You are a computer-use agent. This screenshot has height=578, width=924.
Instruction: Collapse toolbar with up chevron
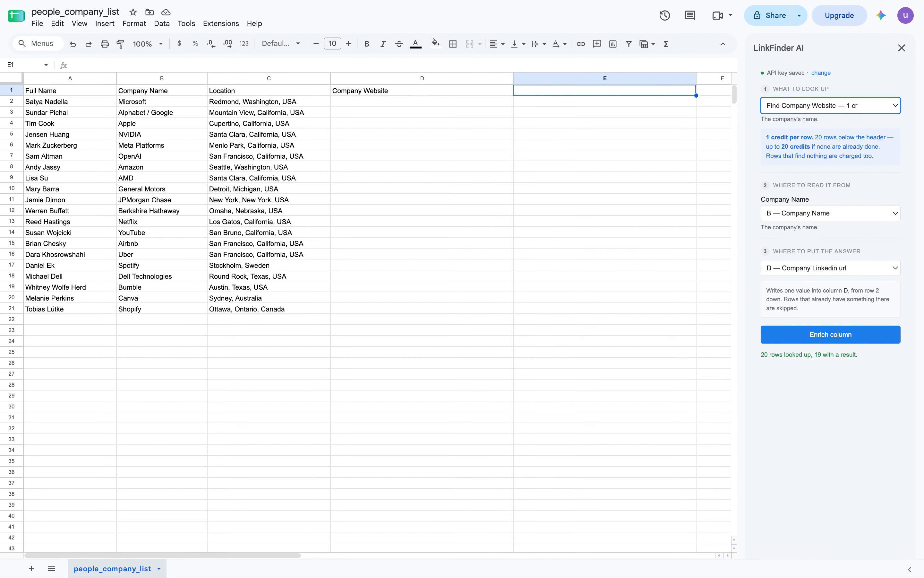click(x=723, y=44)
